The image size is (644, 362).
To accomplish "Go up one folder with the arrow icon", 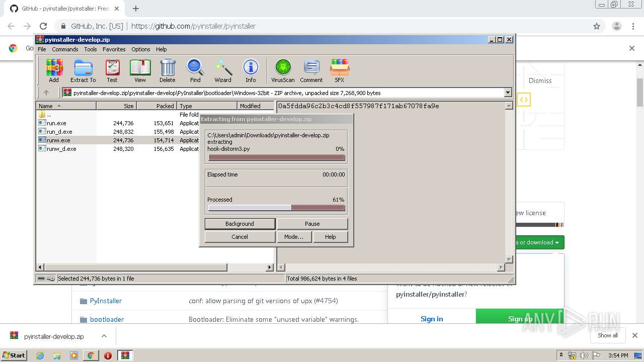I will click(46, 93).
